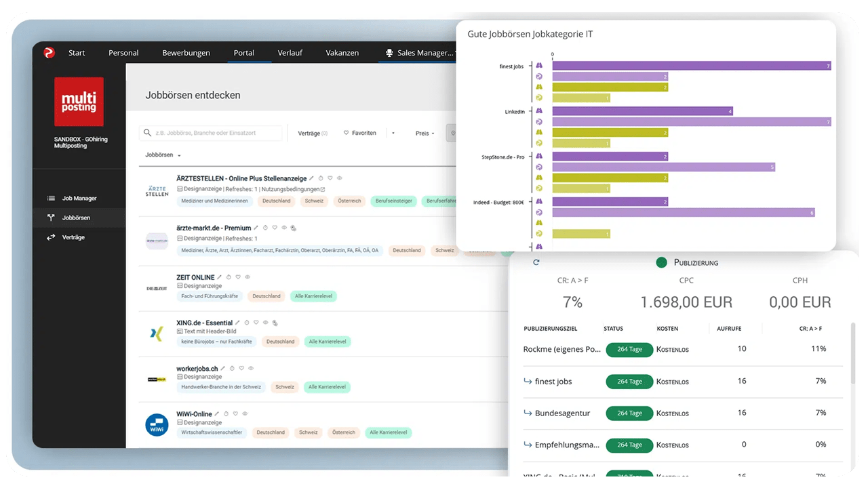868x488 pixels.
Task: Toggle the eye icon on workerjobs.ch row
Action: 251,368
